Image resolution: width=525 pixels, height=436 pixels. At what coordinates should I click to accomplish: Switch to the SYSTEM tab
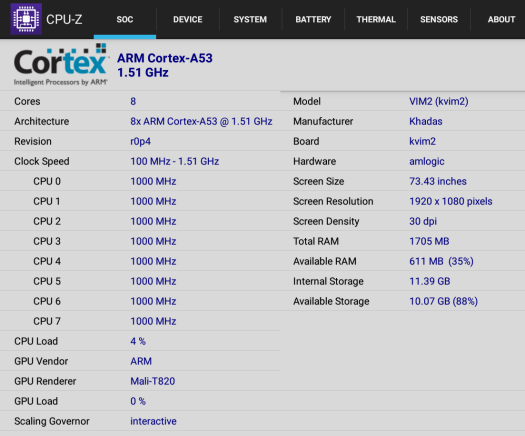(x=250, y=19)
